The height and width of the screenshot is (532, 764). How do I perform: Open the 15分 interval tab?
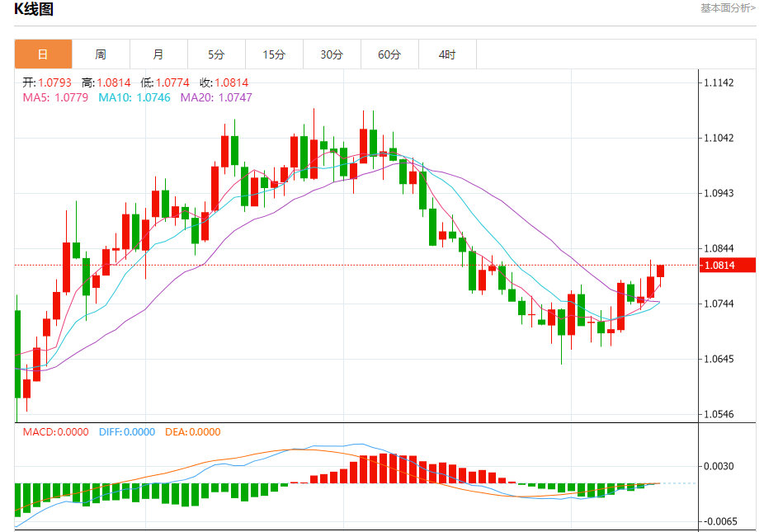tap(274, 54)
